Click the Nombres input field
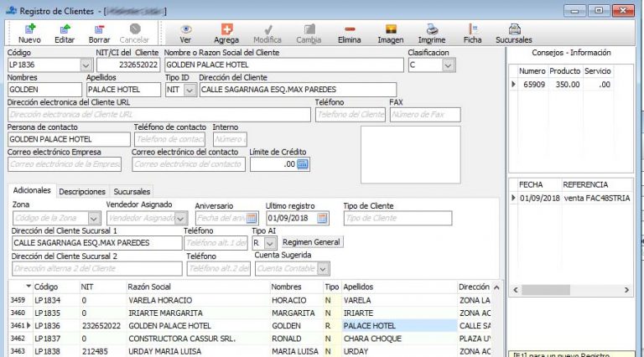This screenshot has width=644, height=357. (x=44, y=90)
